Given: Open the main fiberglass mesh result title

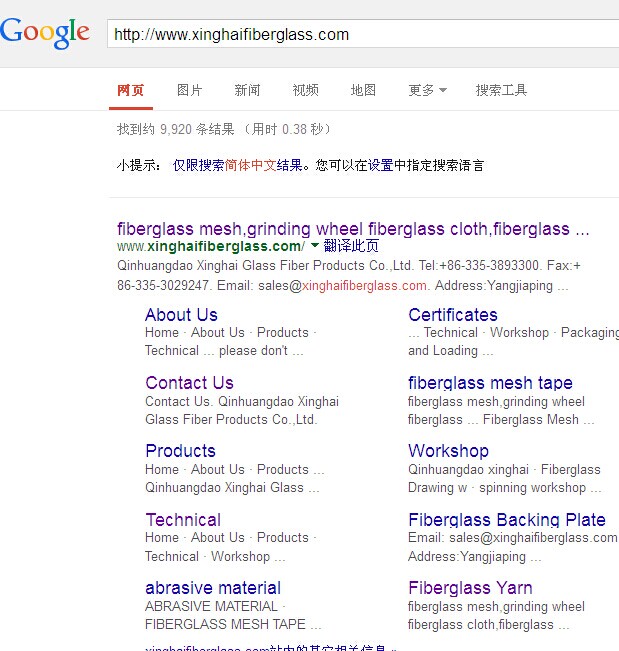Looking at the screenshot, I should coord(353,229).
